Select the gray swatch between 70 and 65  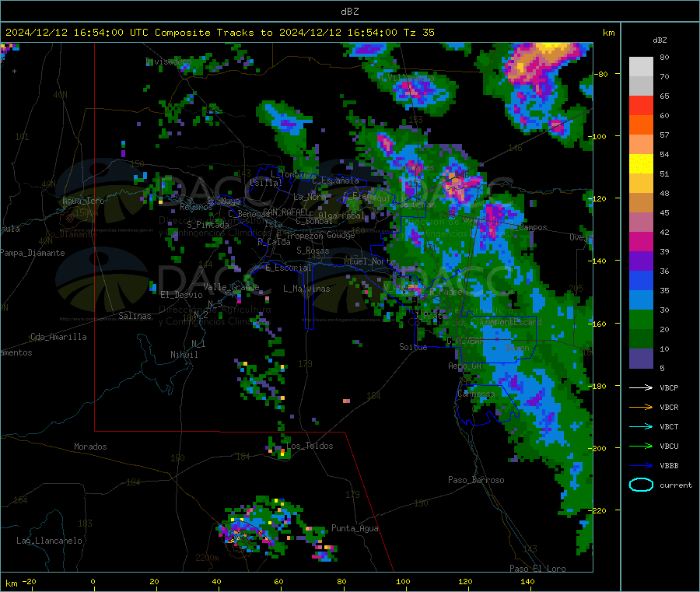[x=641, y=86]
